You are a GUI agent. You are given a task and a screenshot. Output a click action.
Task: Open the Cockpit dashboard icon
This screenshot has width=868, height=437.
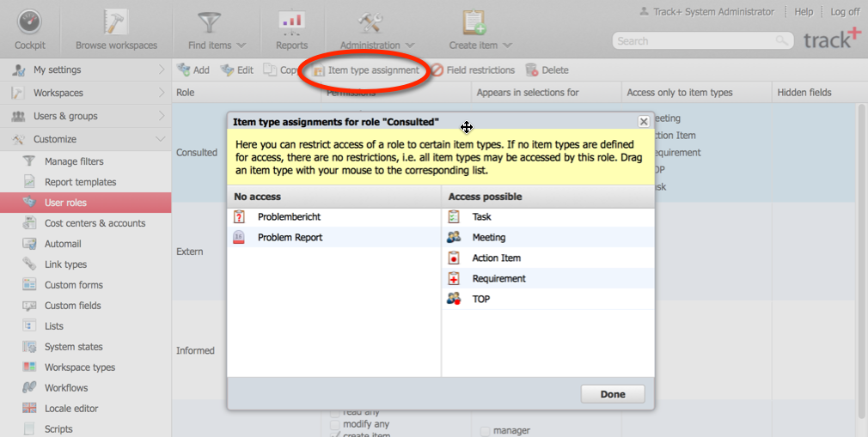pos(30,24)
